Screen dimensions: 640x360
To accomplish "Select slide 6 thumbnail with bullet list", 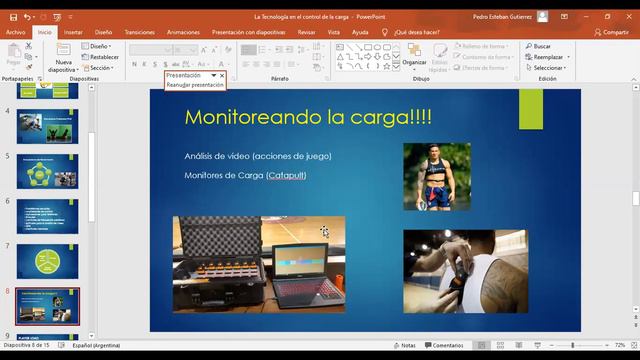I will click(47, 216).
